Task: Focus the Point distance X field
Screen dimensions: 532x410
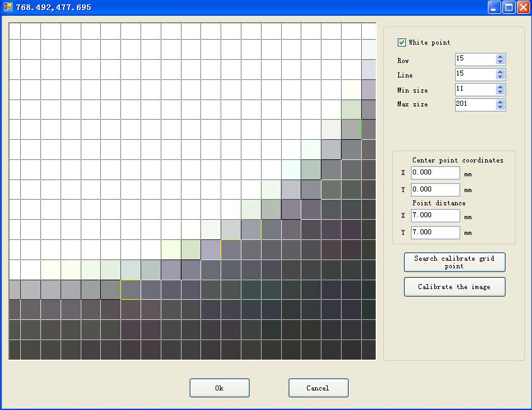Action: [436, 215]
